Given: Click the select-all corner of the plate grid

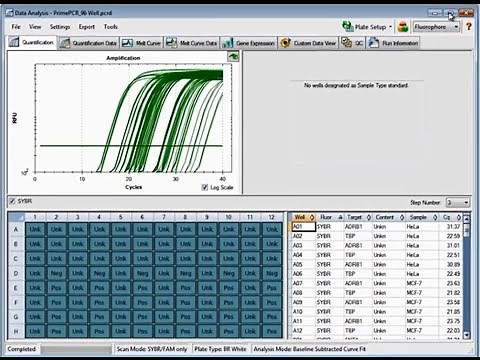Looking at the screenshot, I should (x=16, y=217).
